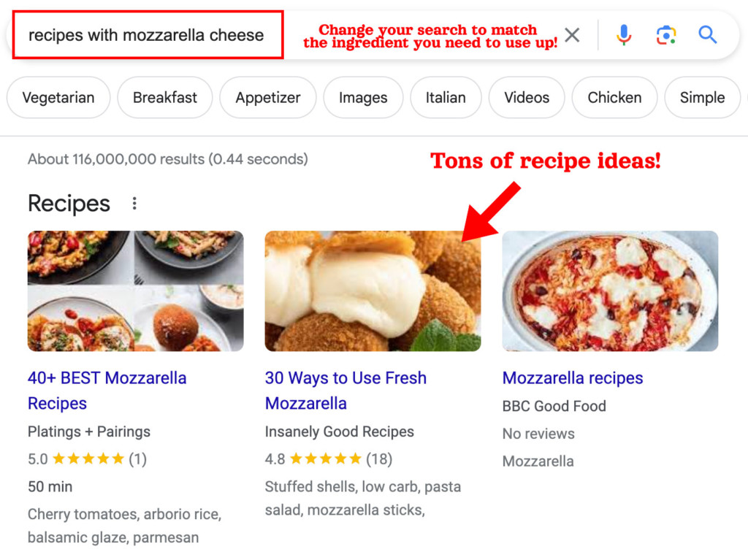Pick the Simple filter chip
Screen dimensions: 748x560
coord(701,97)
